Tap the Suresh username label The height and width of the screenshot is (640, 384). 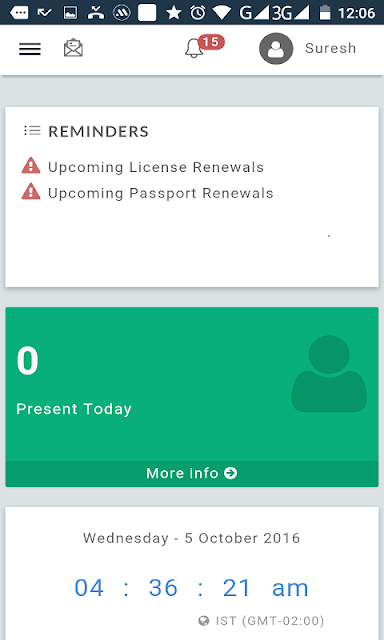[331, 48]
